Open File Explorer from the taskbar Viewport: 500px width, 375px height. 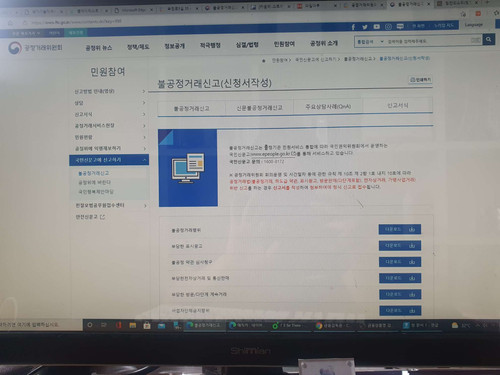133,325
